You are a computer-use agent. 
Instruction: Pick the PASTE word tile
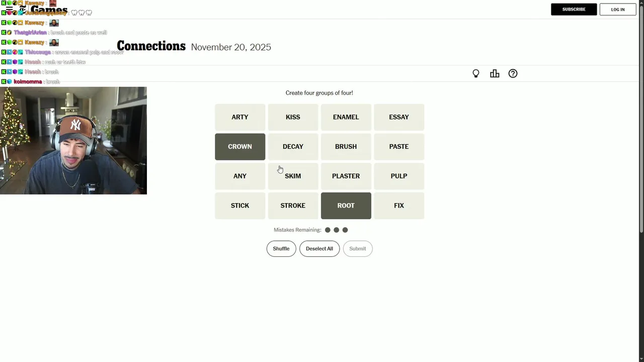pos(399,147)
